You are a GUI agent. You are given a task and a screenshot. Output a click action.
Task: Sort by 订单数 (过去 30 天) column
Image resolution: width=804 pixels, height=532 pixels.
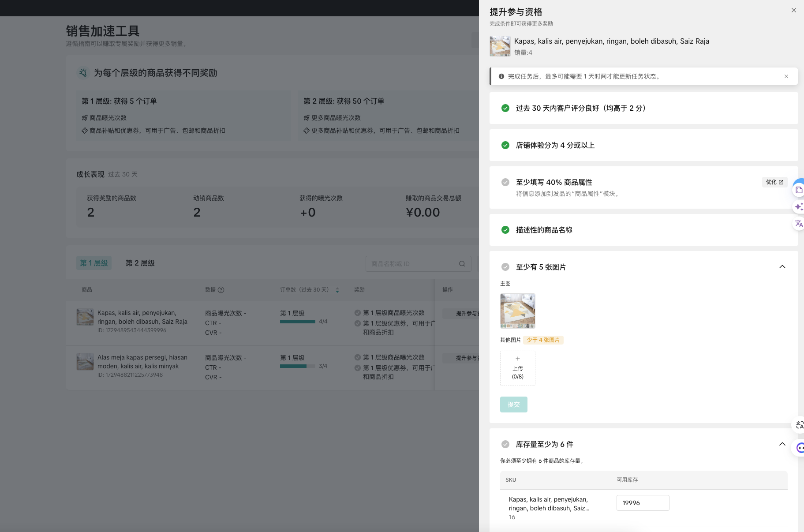(337, 290)
